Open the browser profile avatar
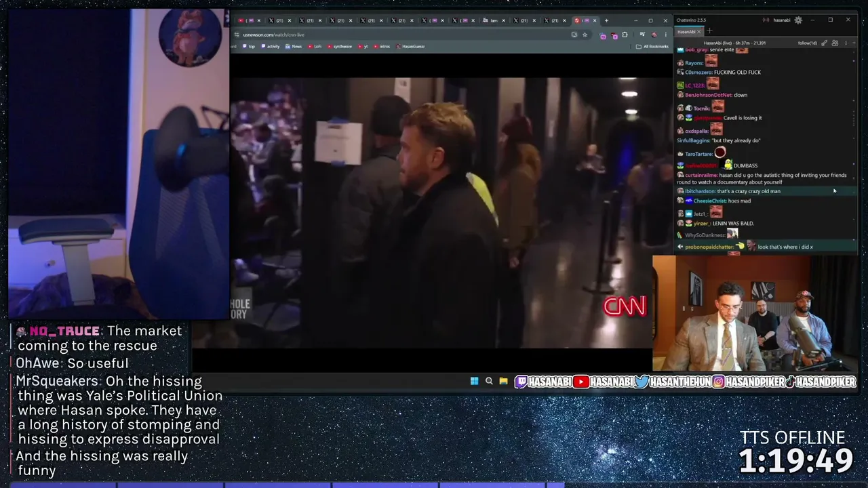 coord(654,35)
